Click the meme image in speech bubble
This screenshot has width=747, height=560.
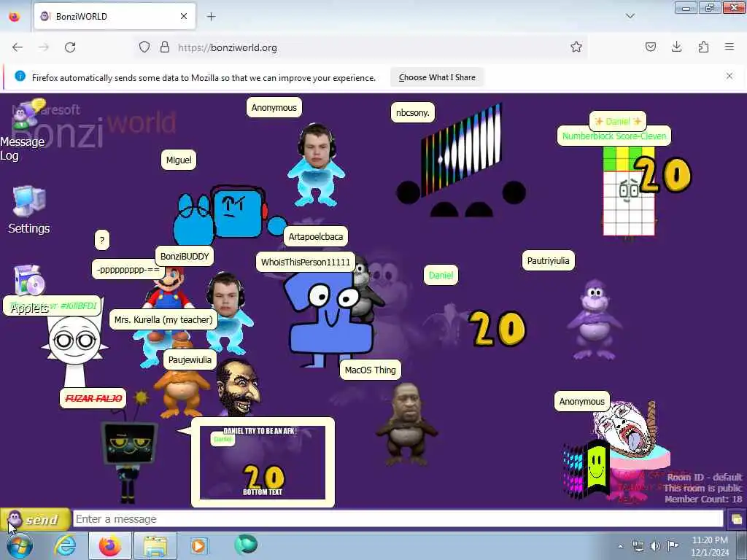pyautogui.click(x=263, y=462)
